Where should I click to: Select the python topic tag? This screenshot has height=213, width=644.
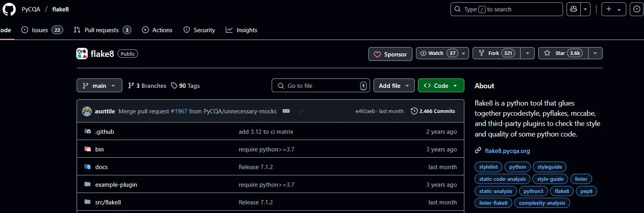pyautogui.click(x=517, y=167)
